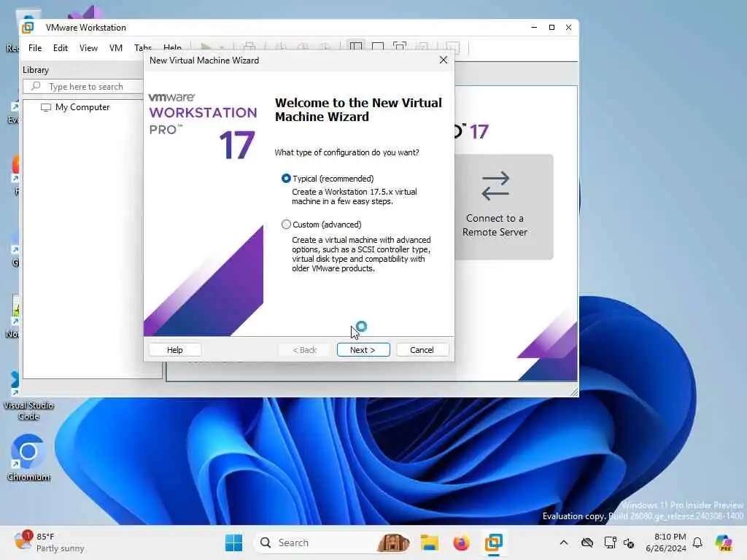Click the Next button in the wizard
The width and height of the screenshot is (747, 560).
tap(363, 350)
